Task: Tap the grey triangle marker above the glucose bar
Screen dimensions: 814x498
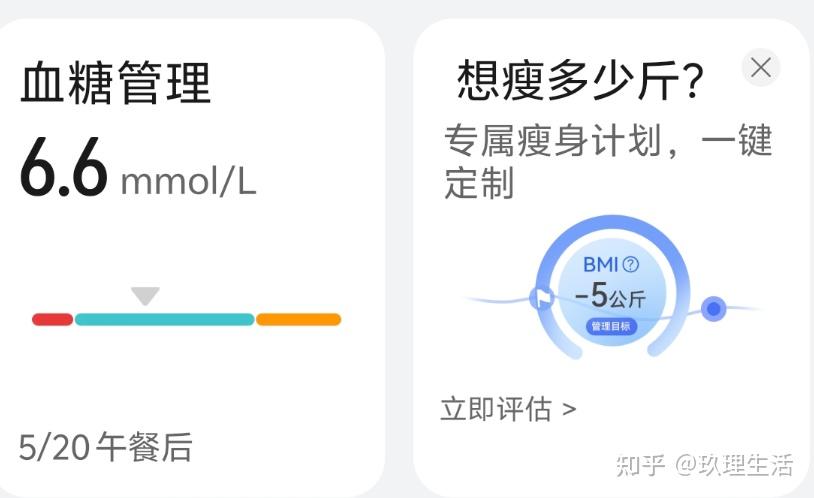Action: [145, 295]
